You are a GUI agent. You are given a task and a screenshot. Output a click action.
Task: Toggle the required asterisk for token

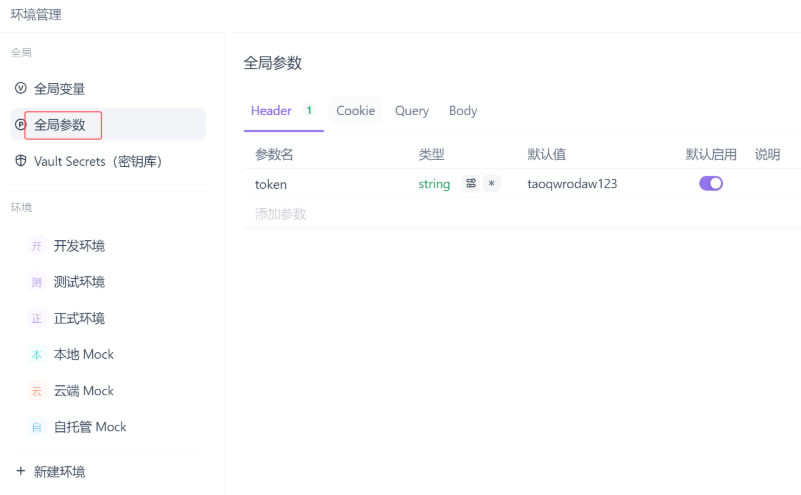tap(491, 184)
